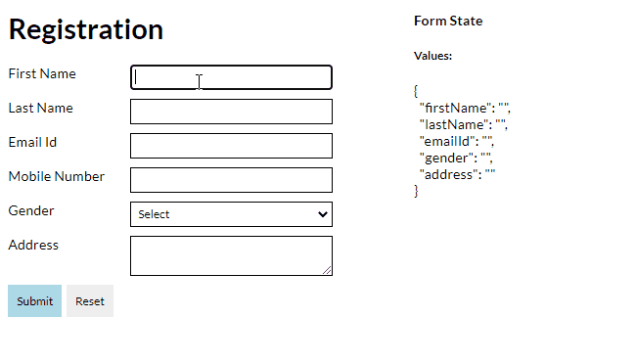Click the Gender label text

[x=31, y=210]
